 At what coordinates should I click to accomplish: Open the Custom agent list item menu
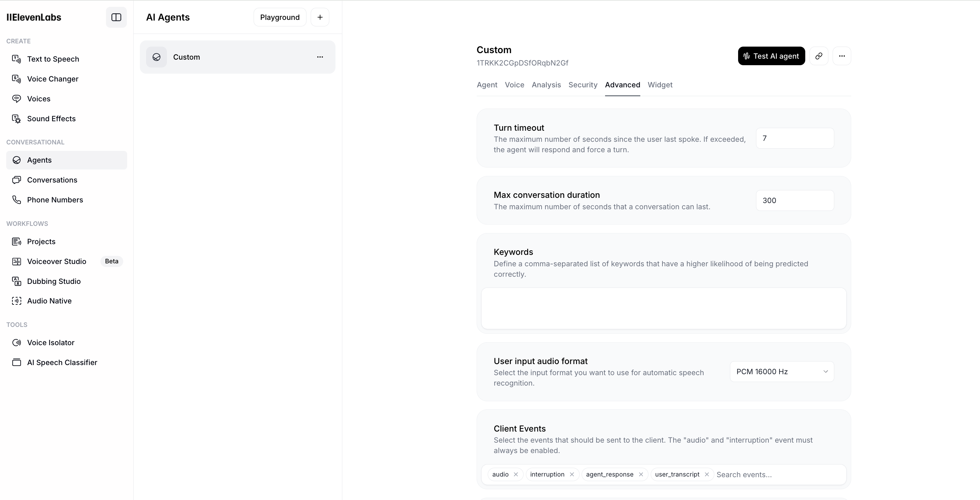pyautogui.click(x=319, y=57)
